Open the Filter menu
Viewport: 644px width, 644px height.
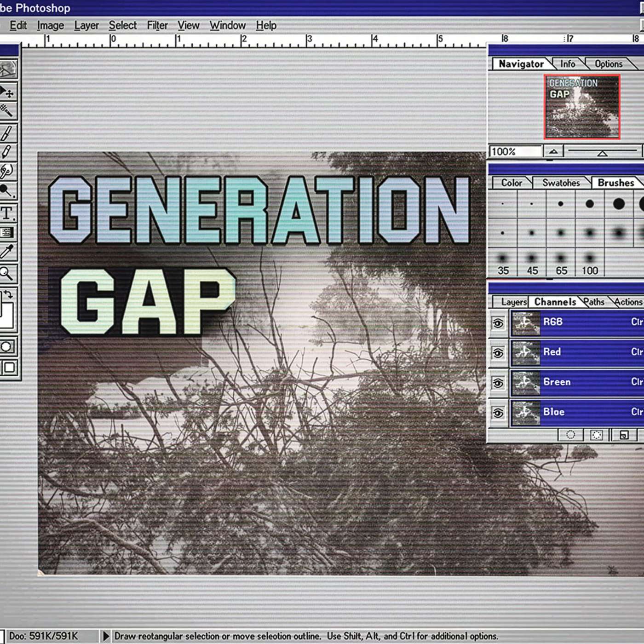(x=157, y=25)
